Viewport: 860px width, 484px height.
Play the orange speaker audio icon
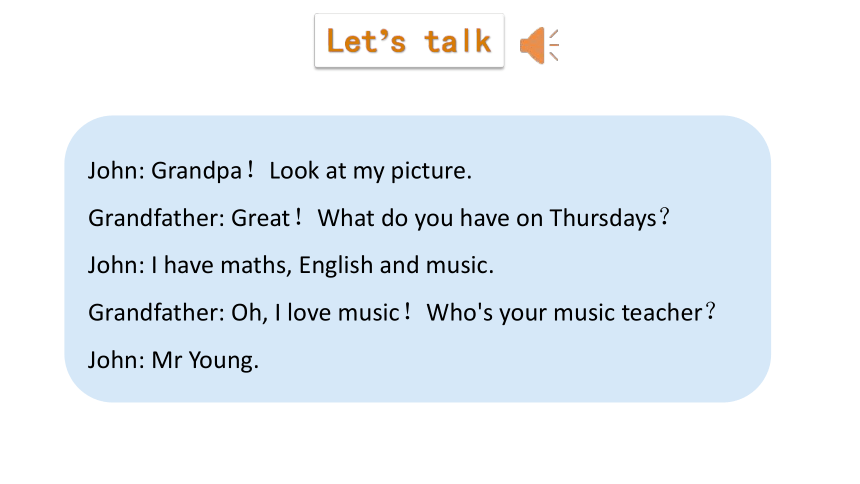click(539, 45)
